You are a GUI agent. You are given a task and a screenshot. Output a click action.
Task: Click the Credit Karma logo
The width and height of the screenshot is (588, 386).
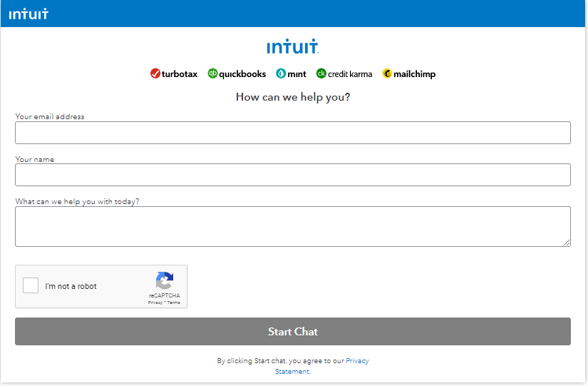pos(344,73)
